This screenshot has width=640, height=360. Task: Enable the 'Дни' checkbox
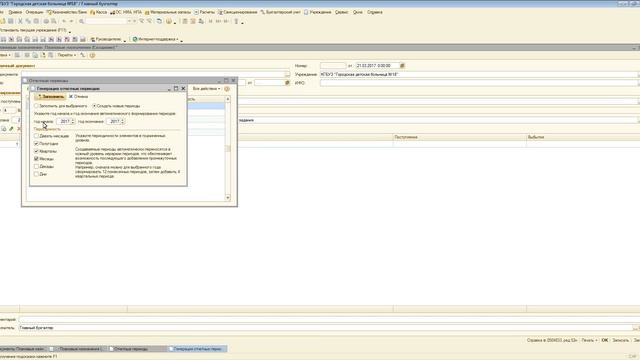pyautogui.click(x=36, y=174)
